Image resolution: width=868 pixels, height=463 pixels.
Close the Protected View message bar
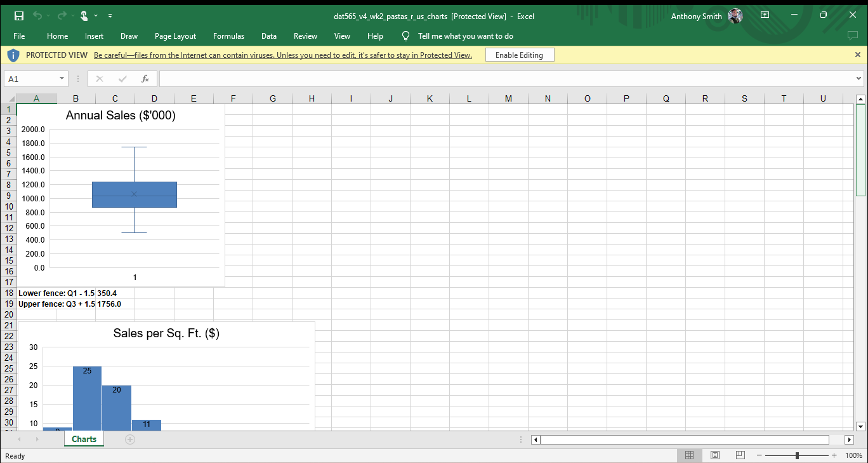(858, 55)
